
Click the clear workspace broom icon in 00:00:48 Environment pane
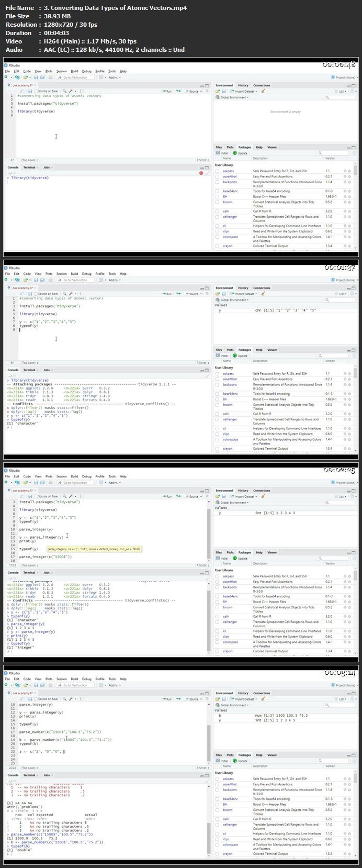263,91
